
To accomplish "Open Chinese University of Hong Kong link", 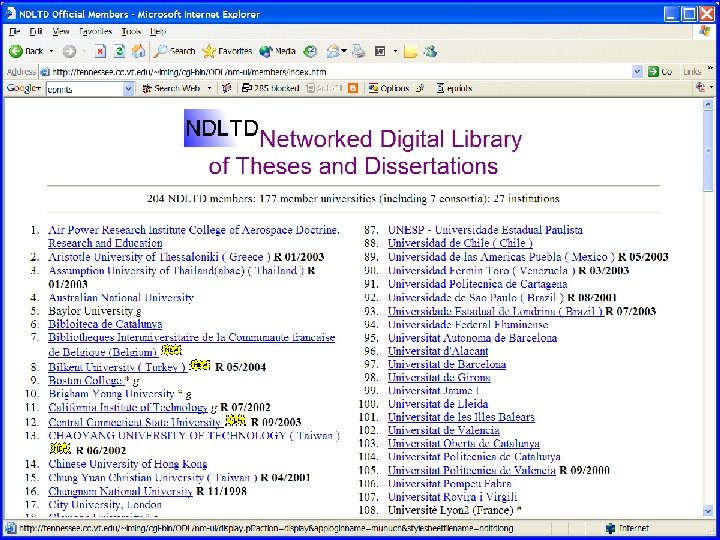I will 128,464.
